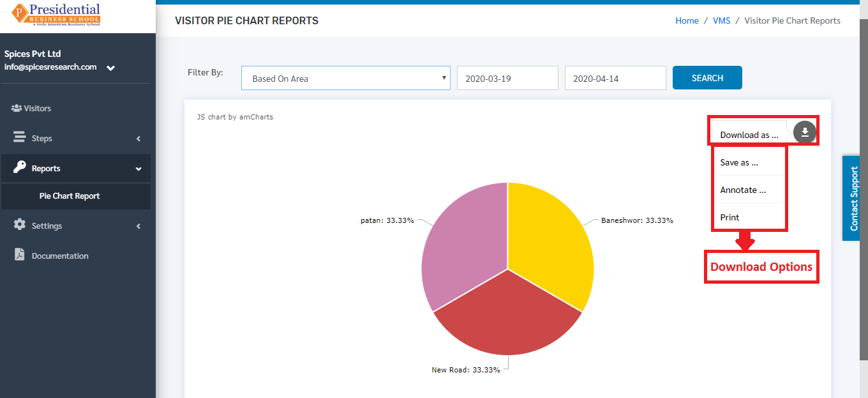868x398 pixels.
Task: Click the SEARCH button
Action: coord(707,78)
